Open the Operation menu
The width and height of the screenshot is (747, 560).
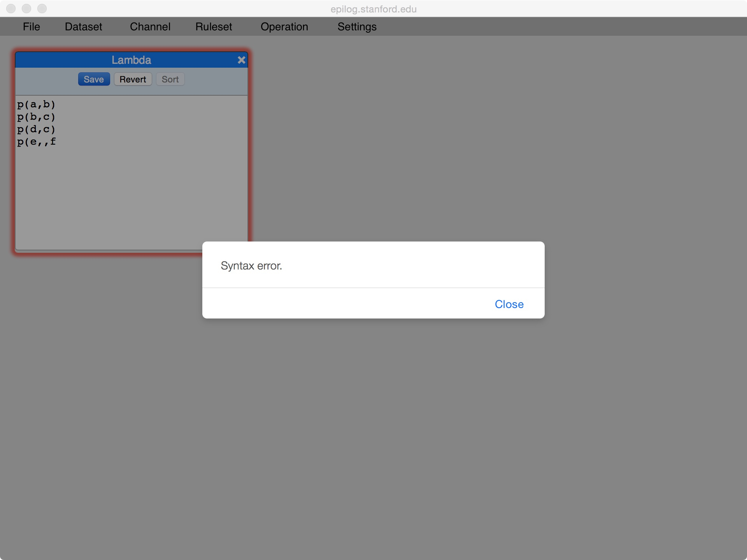tap(284, 26)
